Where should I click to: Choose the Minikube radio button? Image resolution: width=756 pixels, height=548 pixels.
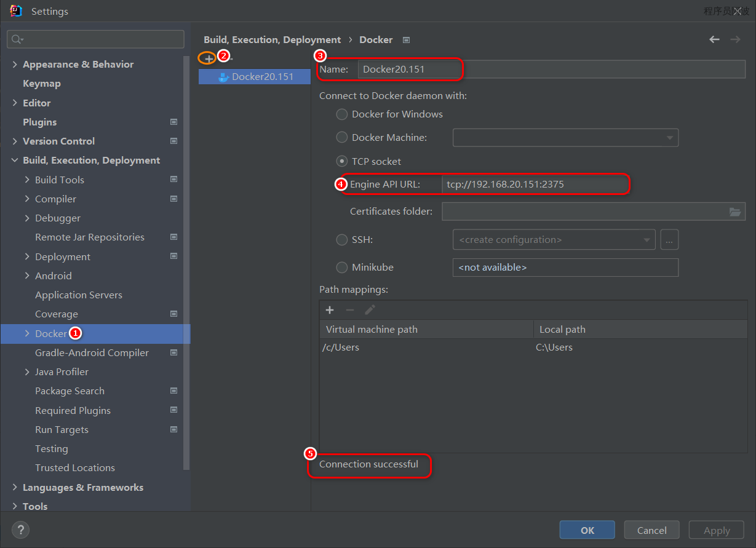pos(341,268)
